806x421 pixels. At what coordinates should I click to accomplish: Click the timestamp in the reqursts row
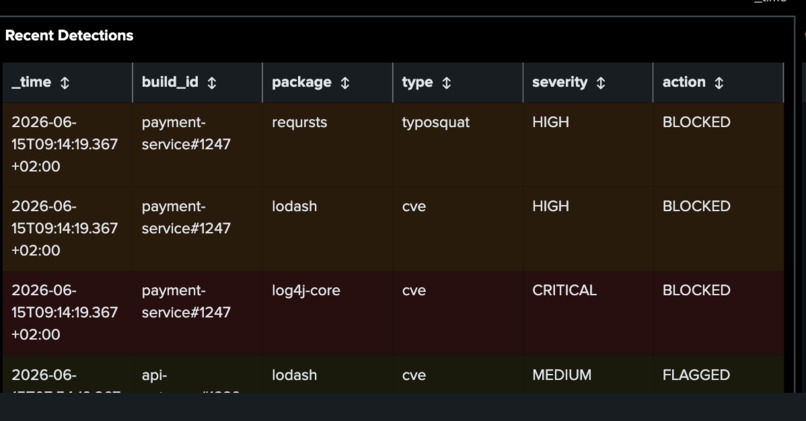coord(65,144)
